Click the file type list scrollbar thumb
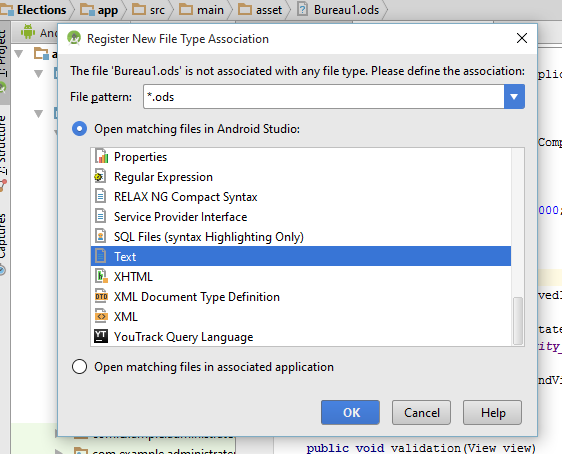562x454 pixels. pos(518,320)
